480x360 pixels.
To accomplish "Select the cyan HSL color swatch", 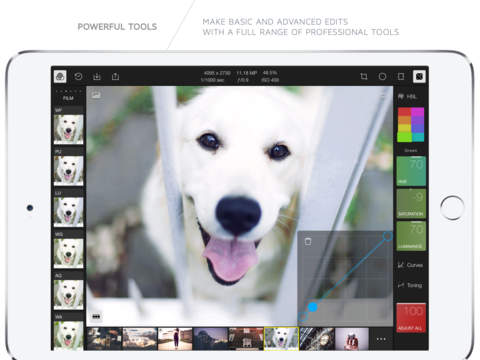I will click(x=418, y=137).
